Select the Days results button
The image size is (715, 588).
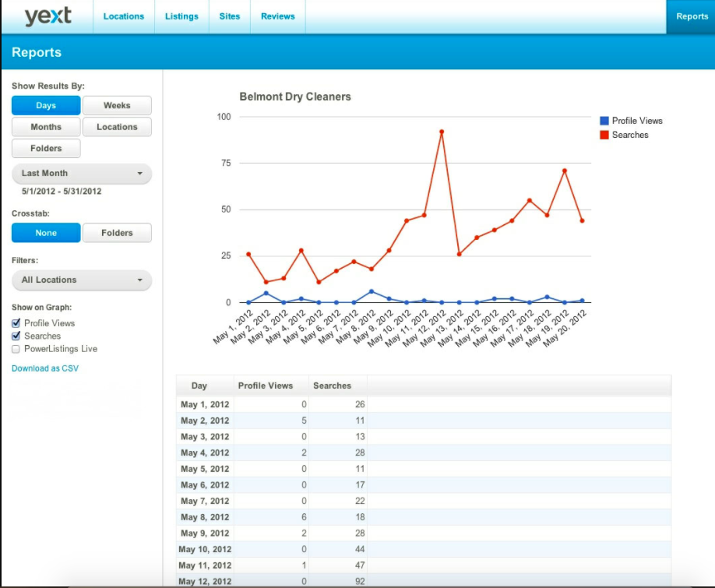(46, 106)
